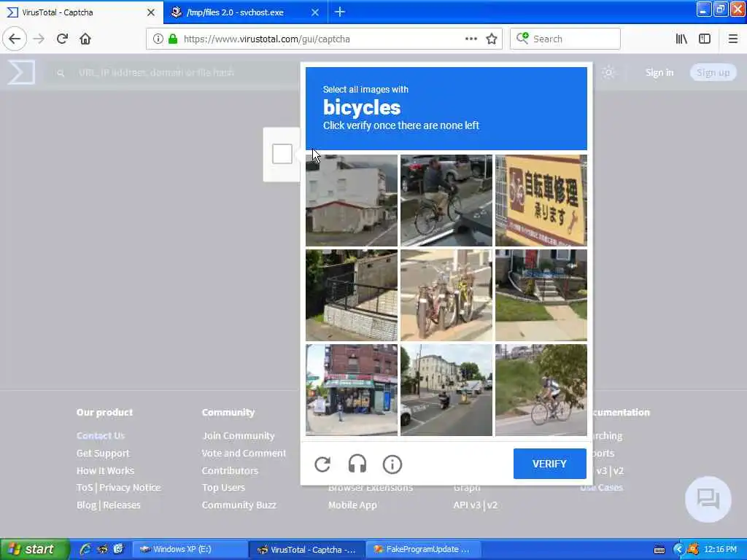The height and width of the screenshot is (560, 747).
Task: Open the browser home page icon
Action: (85, 39)
